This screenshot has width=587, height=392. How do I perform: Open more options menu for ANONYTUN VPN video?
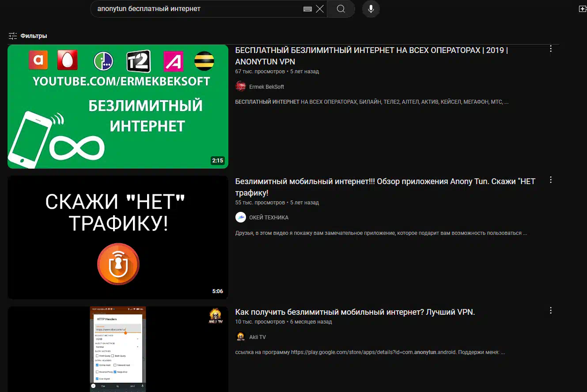tap(551, 49)
